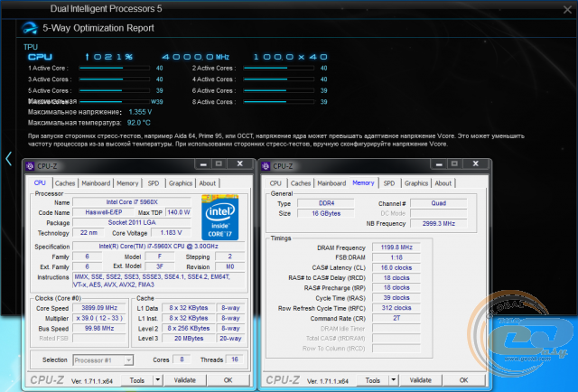Switch to CPU tab in the right CPU-Z
The image size is (578, 392).
(275, 183)
